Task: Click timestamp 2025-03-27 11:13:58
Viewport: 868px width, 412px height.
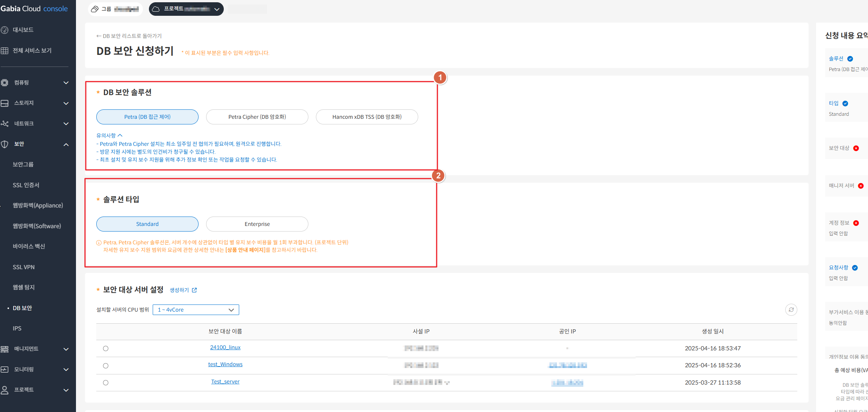Action: coord(713,382)
